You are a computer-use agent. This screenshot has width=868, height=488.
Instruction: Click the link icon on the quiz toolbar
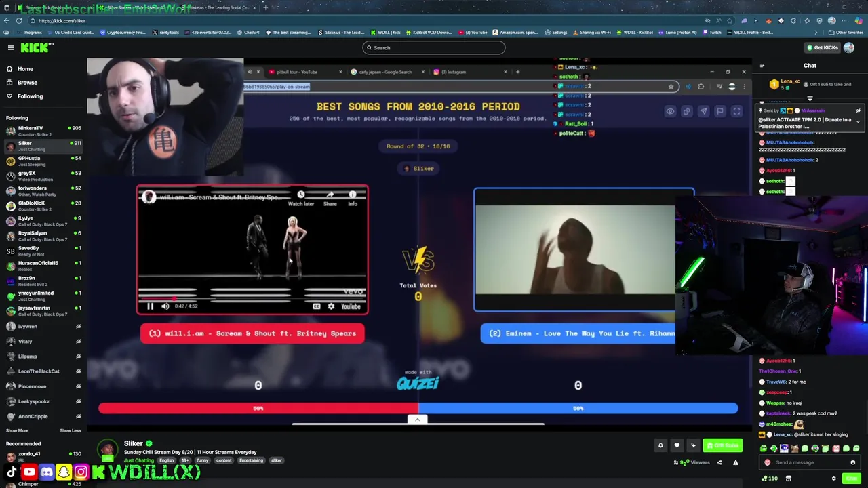pyautogui.click(x=686, y=111)
